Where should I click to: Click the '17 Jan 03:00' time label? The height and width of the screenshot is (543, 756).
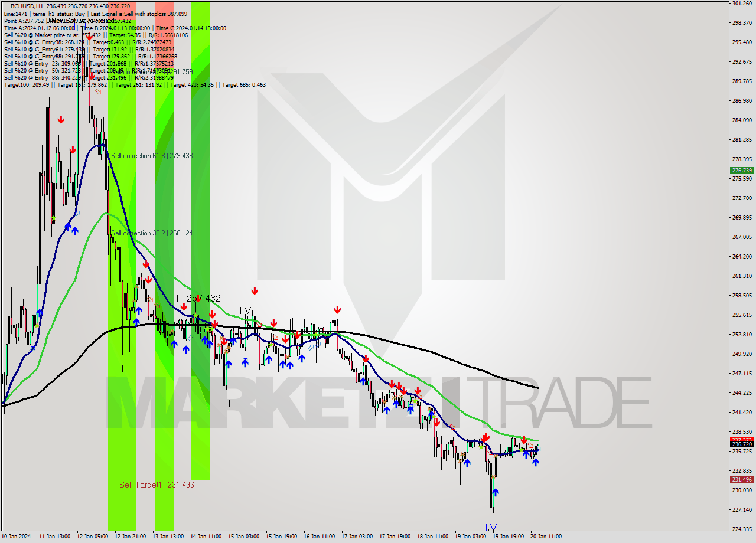pos(357,537)
